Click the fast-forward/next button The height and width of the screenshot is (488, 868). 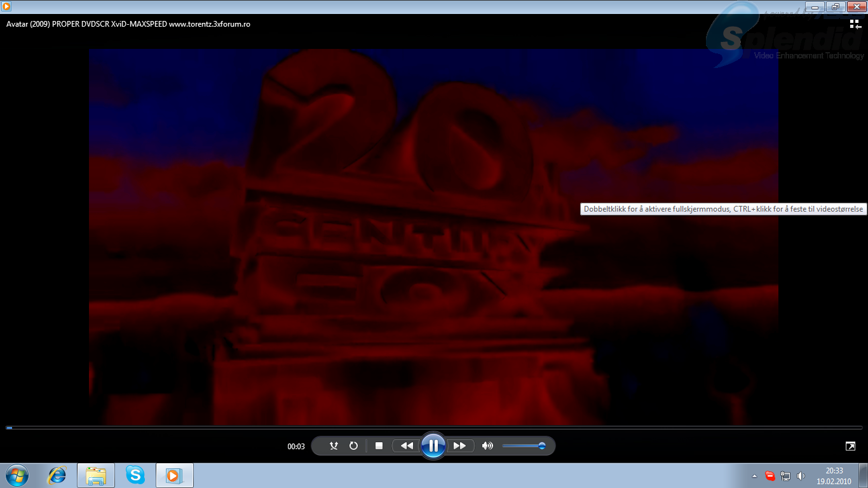pyautogui.click(x=460, y=446)
